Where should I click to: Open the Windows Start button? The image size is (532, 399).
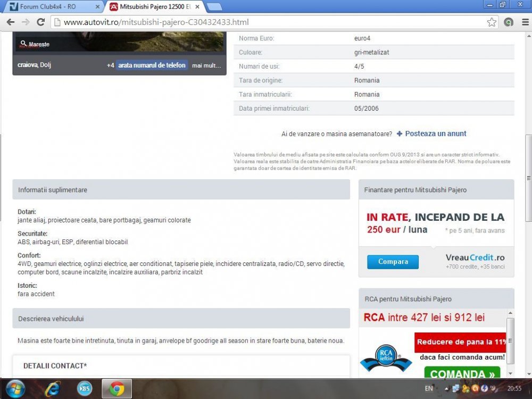point(15,389)
